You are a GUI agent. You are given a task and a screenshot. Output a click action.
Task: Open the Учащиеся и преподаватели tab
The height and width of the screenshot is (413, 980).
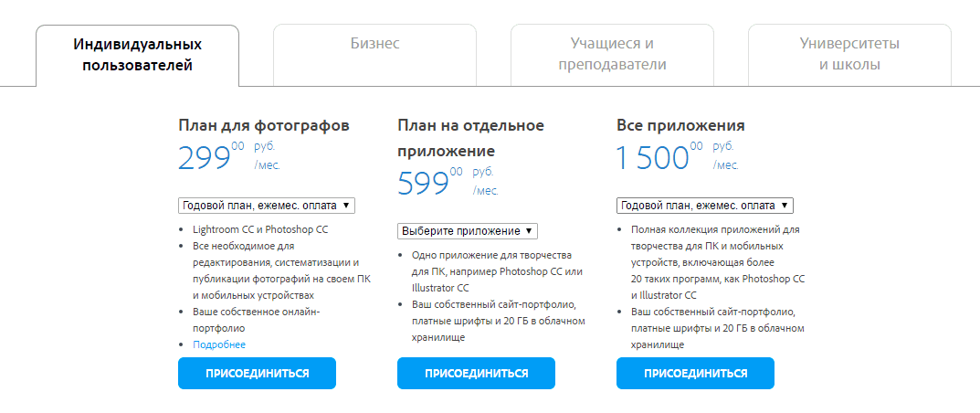612,55
